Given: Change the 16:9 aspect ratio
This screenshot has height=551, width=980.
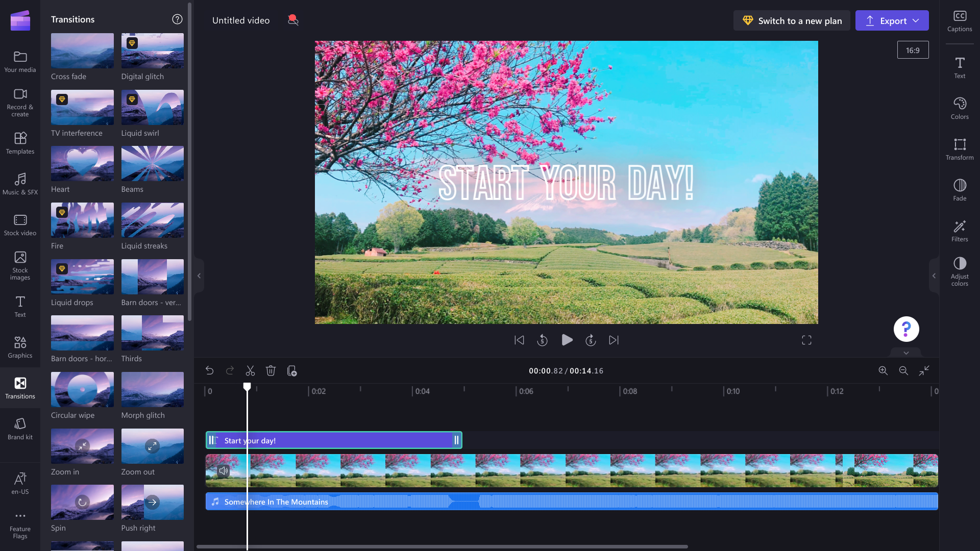Looking at the screenshot, I should tap(913, 50).
